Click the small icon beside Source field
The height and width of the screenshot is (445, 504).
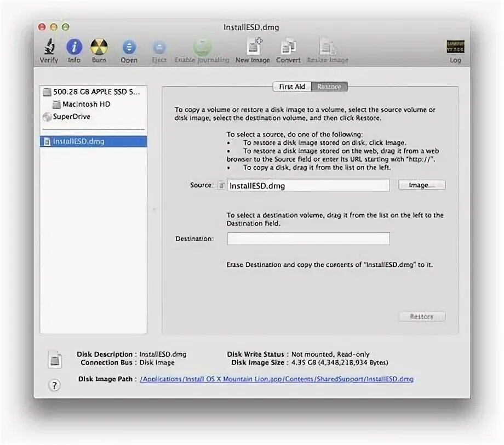pyautogui.click(x=221, y=185)
